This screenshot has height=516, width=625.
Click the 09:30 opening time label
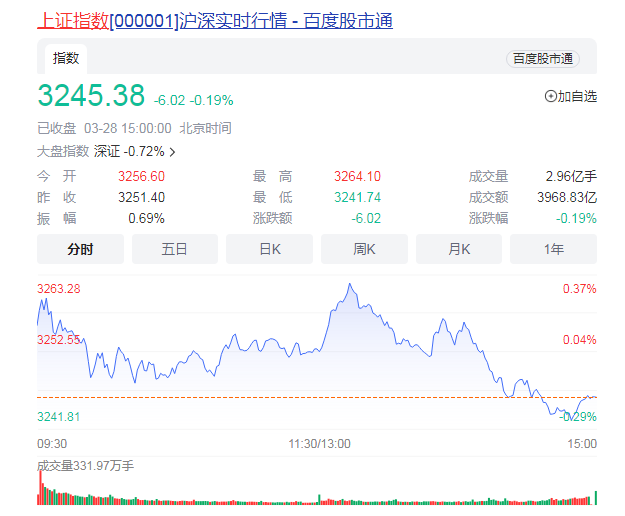[52, 443]
